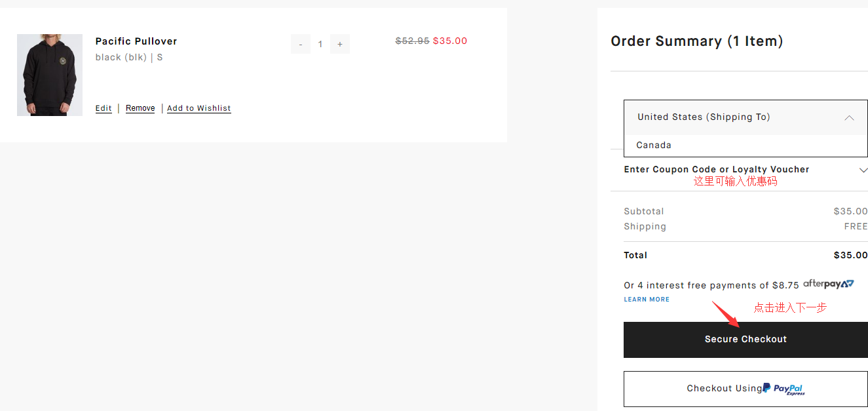The width and height of the screenshot is (868, 411).
Task: Remove the Pacific Pullover from cart
Action: tap(140, 108)
